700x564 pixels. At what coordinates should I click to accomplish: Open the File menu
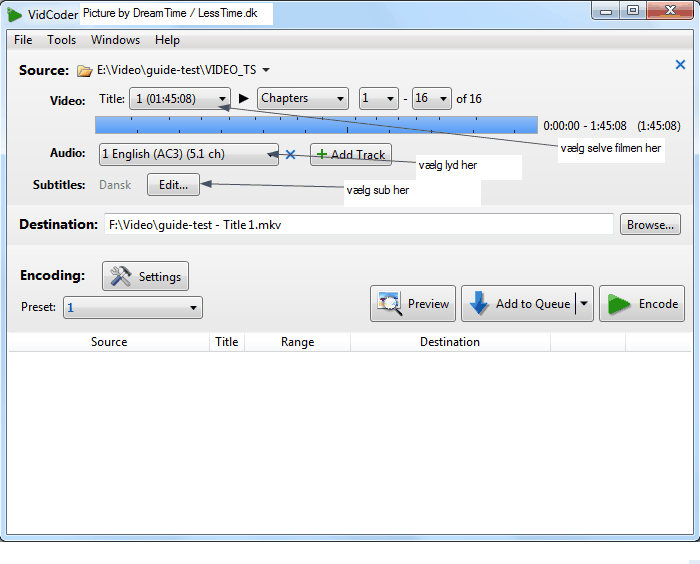pos(23,40)
